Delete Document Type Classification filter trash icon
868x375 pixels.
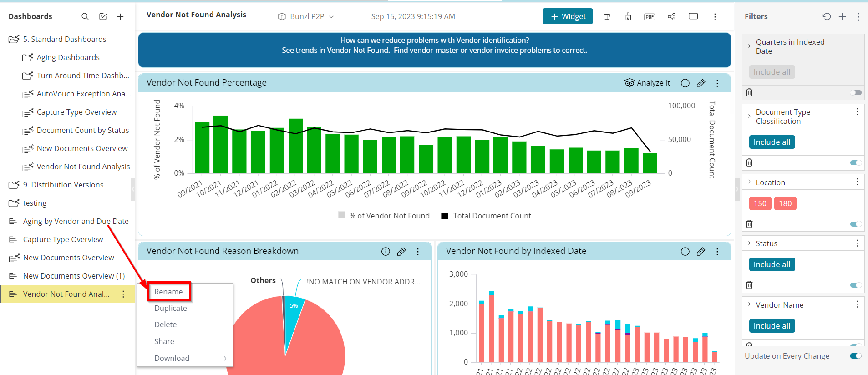749,162
